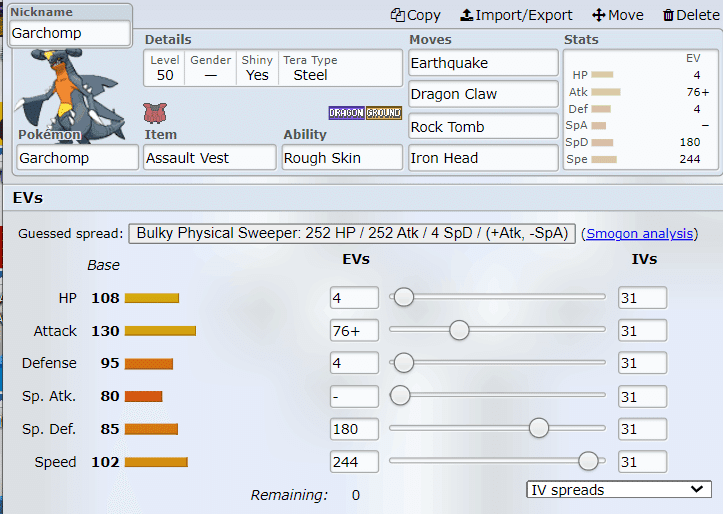Change the Tera Type Steel detail
Screen dimensions: 723x514
310,68
